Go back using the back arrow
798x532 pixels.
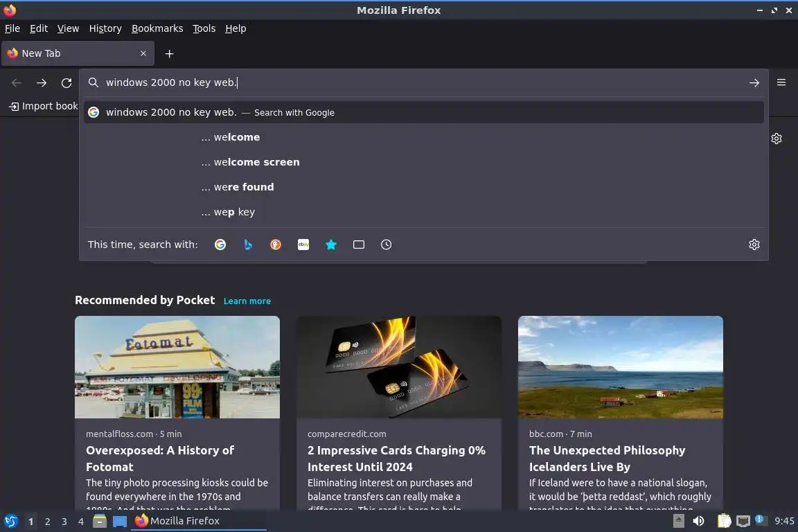[x=17, y=82]
